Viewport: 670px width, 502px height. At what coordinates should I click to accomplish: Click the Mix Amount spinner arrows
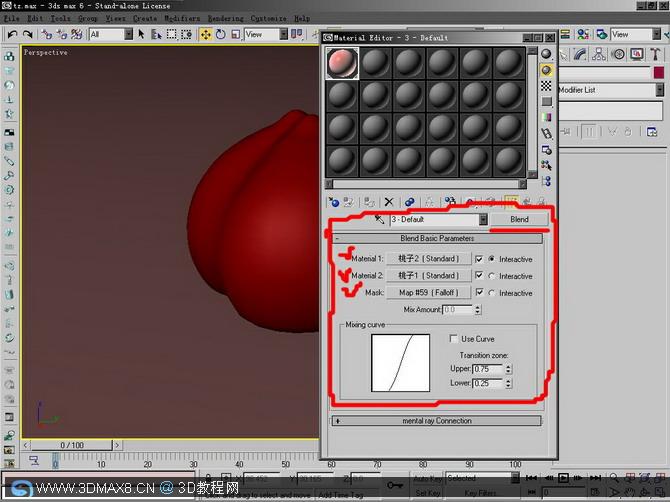tap(478, 309)
